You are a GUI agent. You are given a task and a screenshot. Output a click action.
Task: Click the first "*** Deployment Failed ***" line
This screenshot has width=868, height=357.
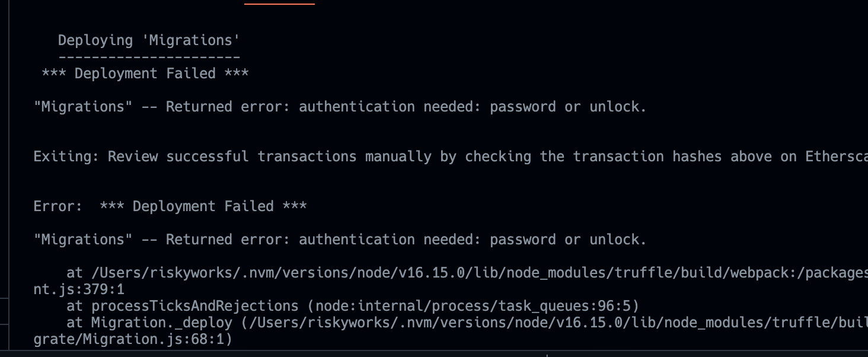coord(145,74)
